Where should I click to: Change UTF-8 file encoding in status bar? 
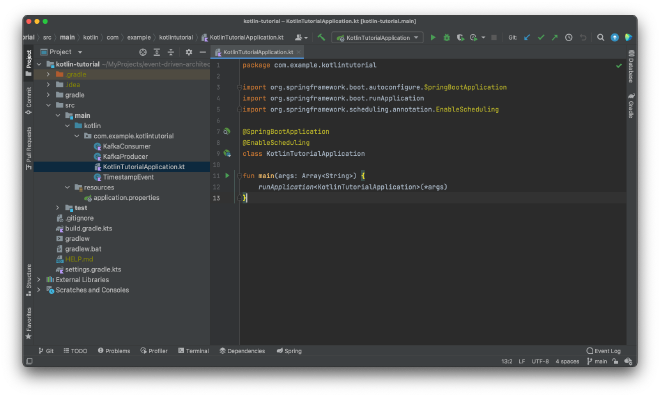[540, 361]
